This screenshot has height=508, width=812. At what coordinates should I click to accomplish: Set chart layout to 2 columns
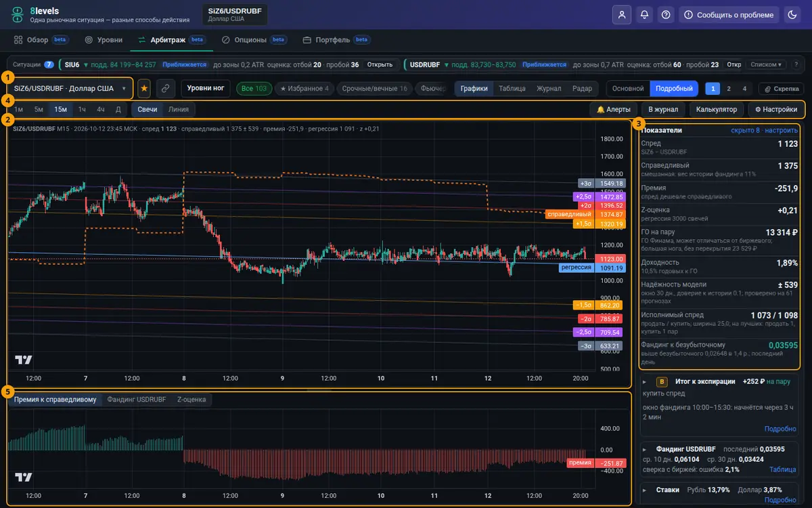point(729,88)
